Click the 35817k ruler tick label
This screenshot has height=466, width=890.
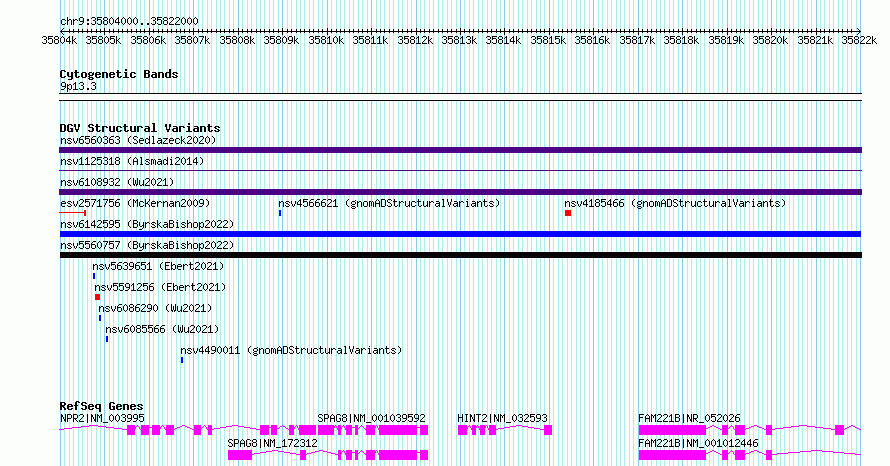637,40
